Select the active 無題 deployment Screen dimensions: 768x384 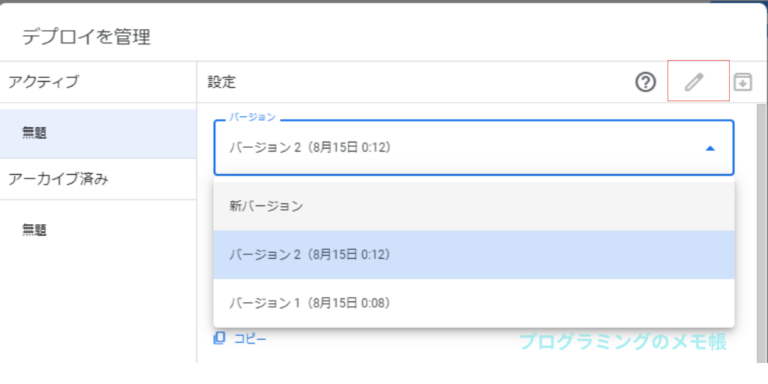coord(98,133)
